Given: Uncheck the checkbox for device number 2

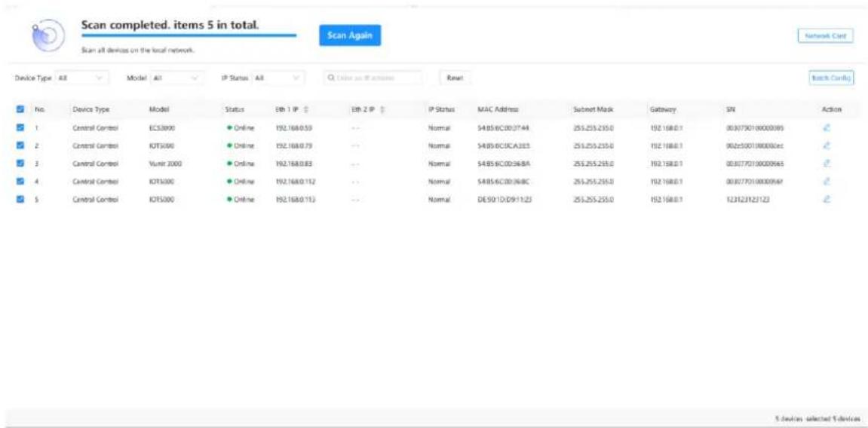Looking at the screenshot, I should click(21, 145).
